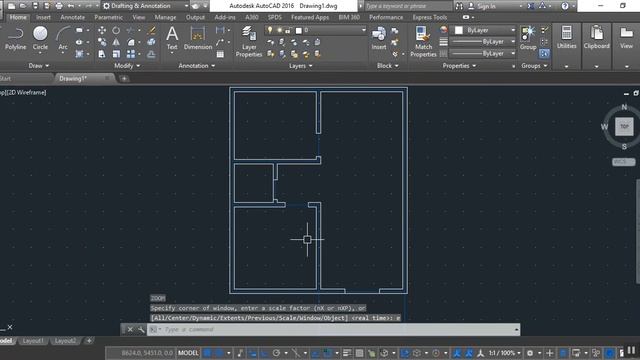Switch to the Layout1 tab
640x360 pixels.
tap(33, 341)
